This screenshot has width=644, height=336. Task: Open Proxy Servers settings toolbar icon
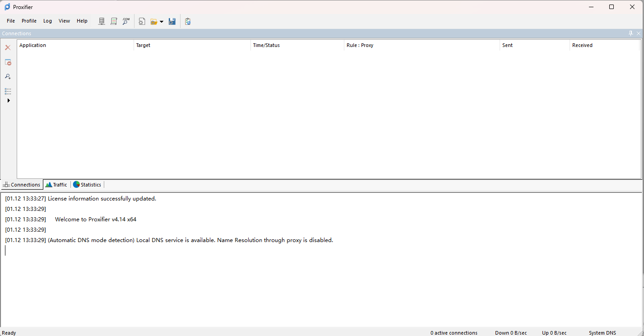(x=102, y=21)
